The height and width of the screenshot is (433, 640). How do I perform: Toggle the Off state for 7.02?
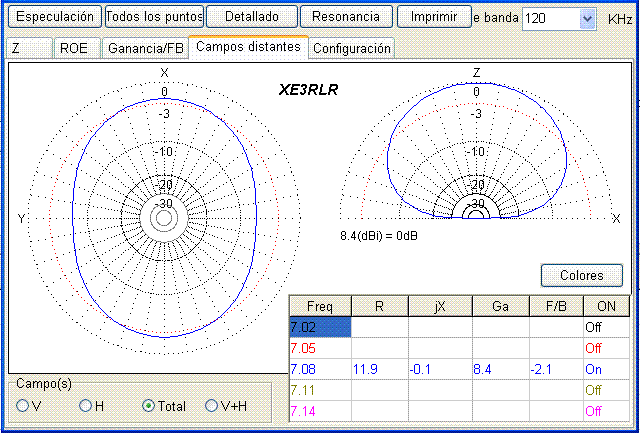pyautogui.click(x=607, y=327)
